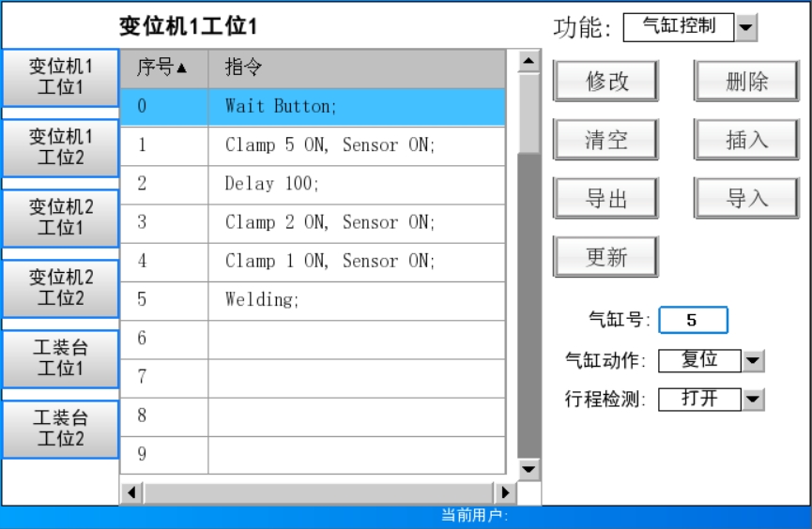Open the 工装台 工位1 tab
This screenshot has width=812, height=529.
60,358
